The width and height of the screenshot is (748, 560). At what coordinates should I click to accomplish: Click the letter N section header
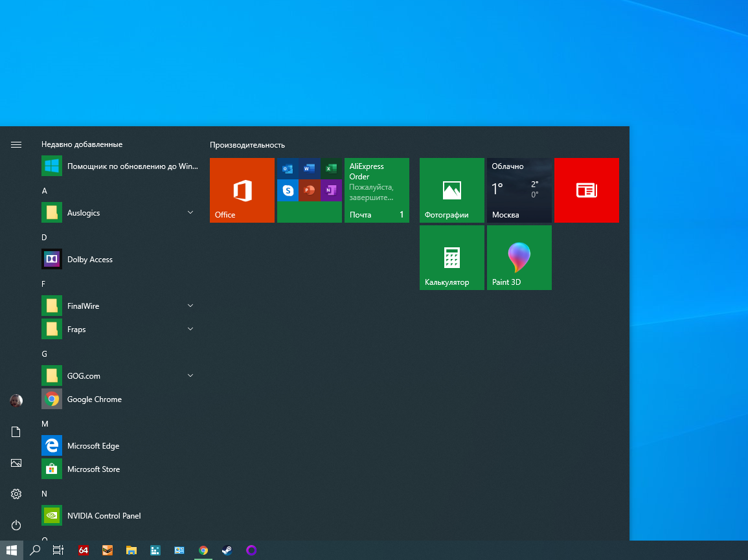point(45,494)
